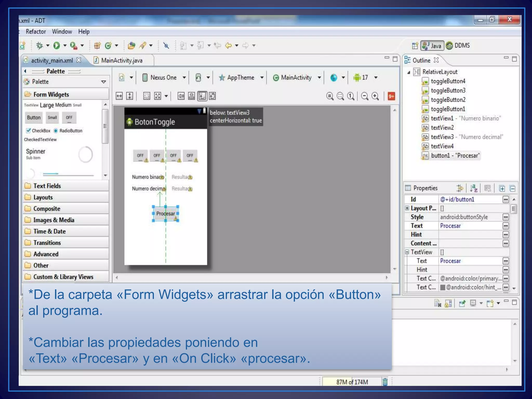Select the OFF toggle widget in palette
The width and height of the screenshot is (532, 399).
[69, 118]
